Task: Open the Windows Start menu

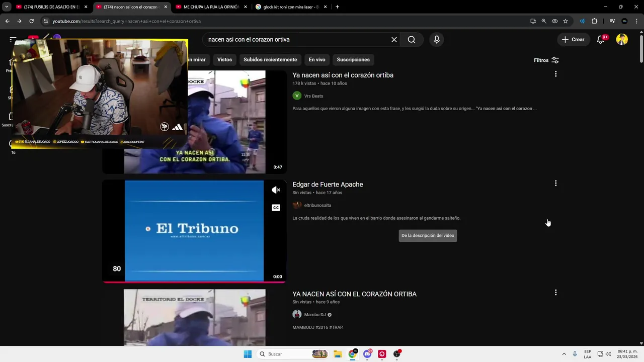Action: pos(248,354)
